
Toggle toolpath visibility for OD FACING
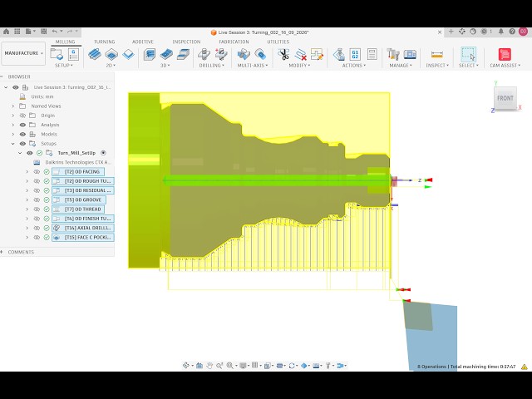tap(37, 172)
